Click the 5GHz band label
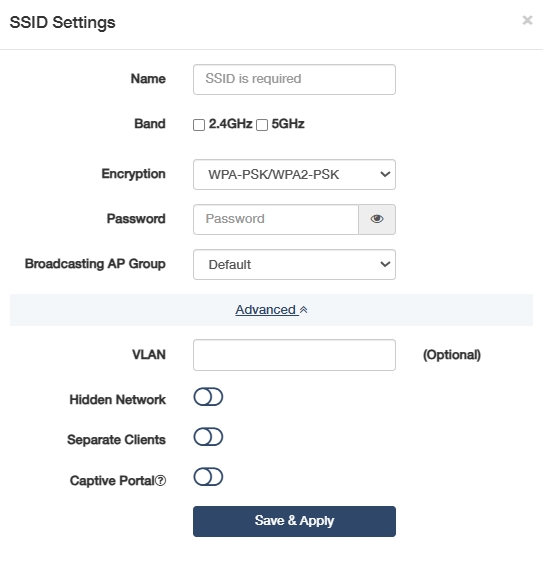 288,124
